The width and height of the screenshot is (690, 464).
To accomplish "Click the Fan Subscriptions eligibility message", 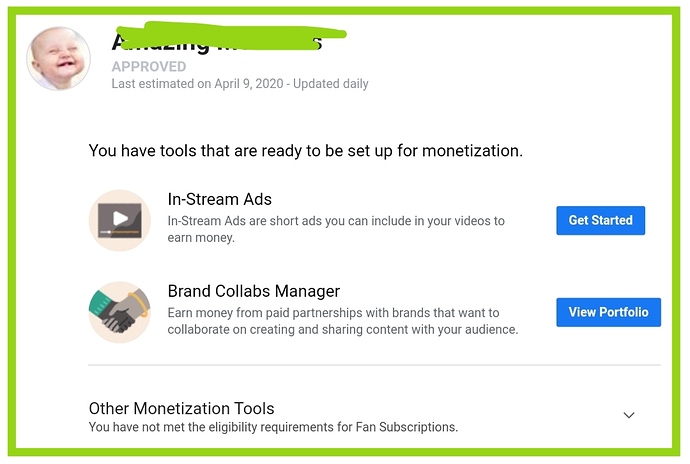I will [x=273, y=427].
